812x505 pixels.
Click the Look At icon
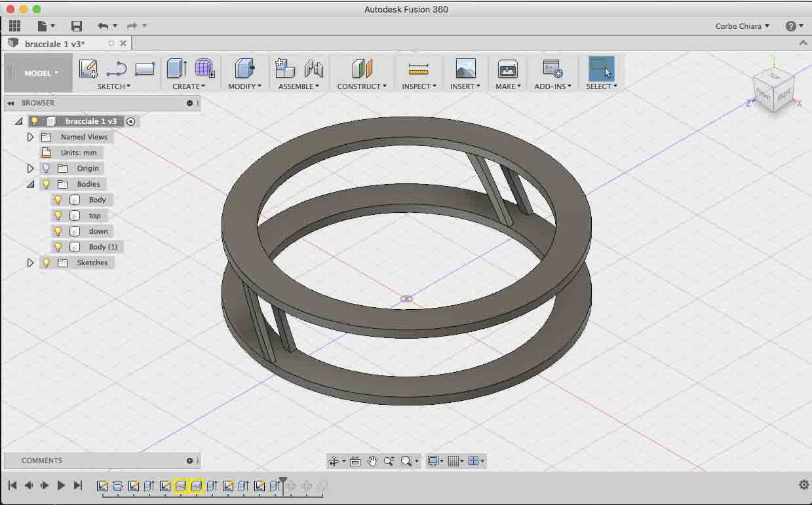355,461
